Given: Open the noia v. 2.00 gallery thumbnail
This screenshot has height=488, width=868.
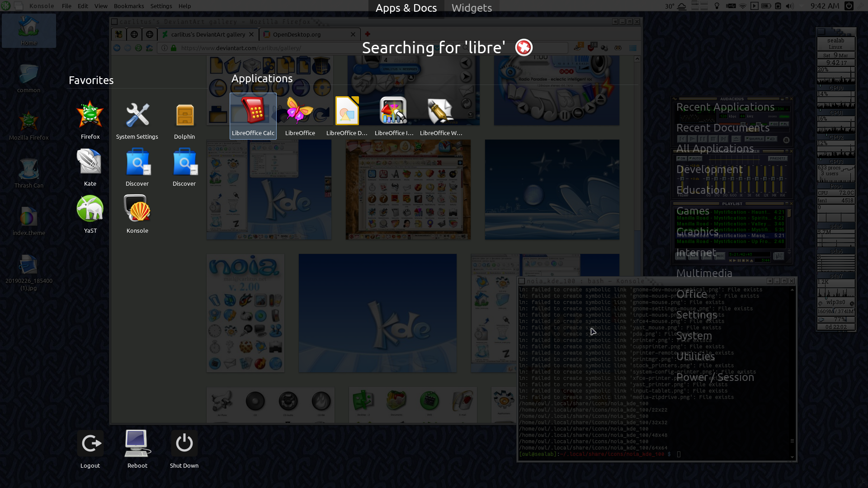Looking at the screenshot, I should coord(245,313).
